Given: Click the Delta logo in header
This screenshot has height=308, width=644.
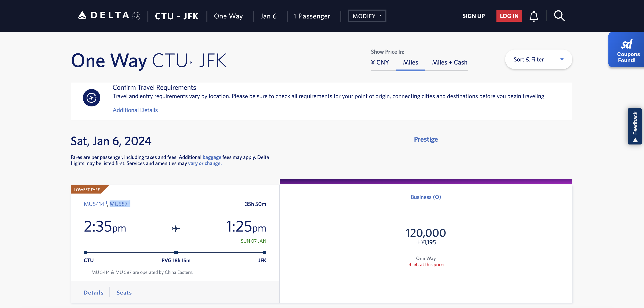Looking at the screenshot, I should (109, 15).
